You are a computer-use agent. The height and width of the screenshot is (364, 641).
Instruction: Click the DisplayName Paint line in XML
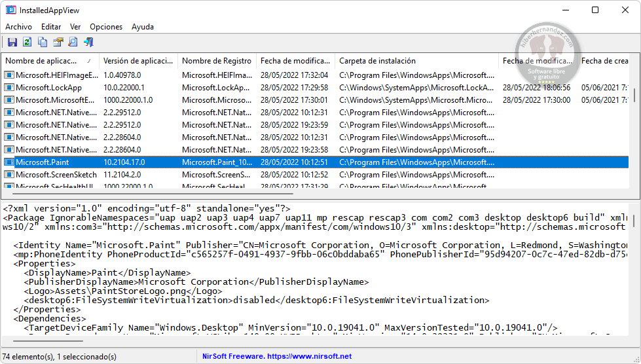click(x=107, y=272)
